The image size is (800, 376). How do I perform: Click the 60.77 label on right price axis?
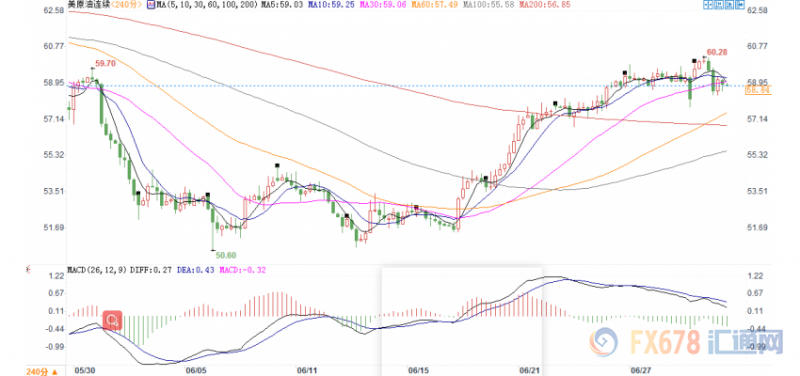[756, 46]
